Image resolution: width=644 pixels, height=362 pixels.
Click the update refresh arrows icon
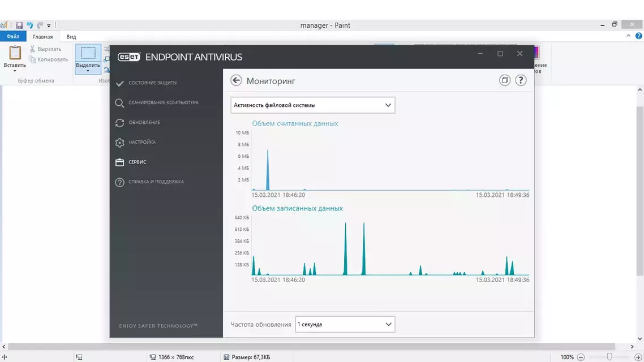[119, 123]
